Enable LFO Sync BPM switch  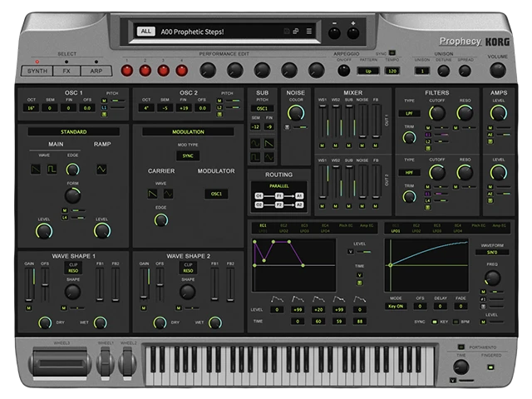[456, 322]
